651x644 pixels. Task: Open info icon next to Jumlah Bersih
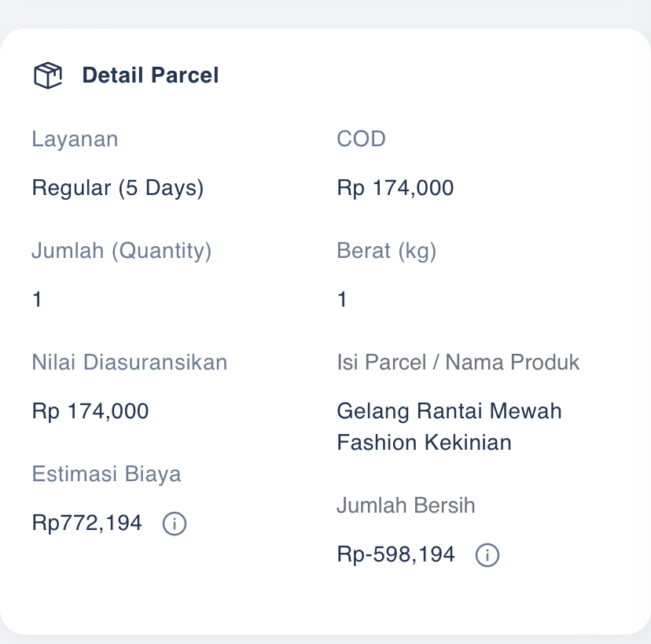(487, 555)
